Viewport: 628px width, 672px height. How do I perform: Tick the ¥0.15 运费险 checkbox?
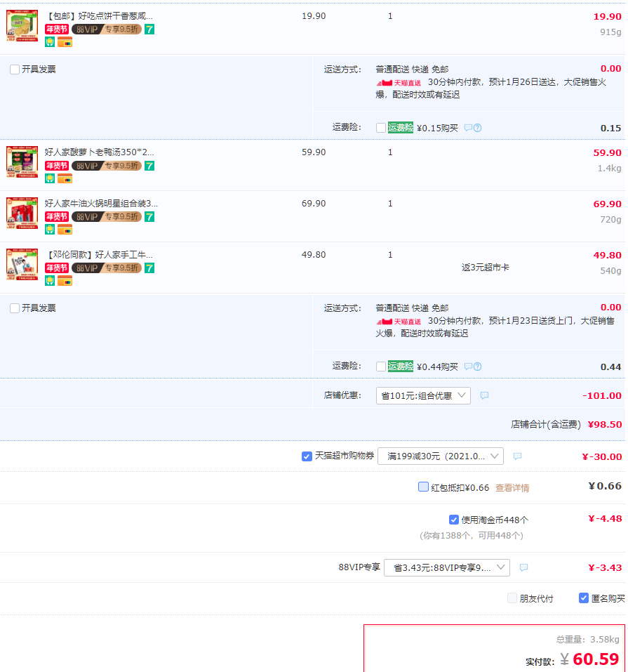point(381,128)
